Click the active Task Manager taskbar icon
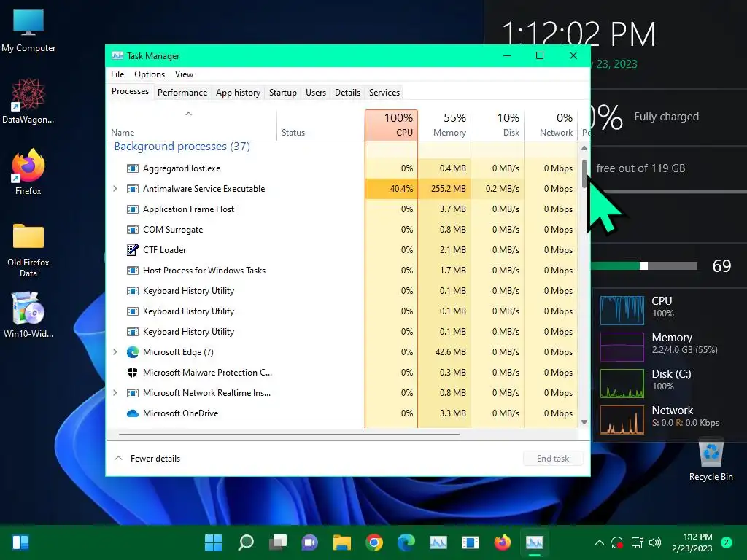The height and width of the screenshot is (560, 747). [x=535, y=542]
